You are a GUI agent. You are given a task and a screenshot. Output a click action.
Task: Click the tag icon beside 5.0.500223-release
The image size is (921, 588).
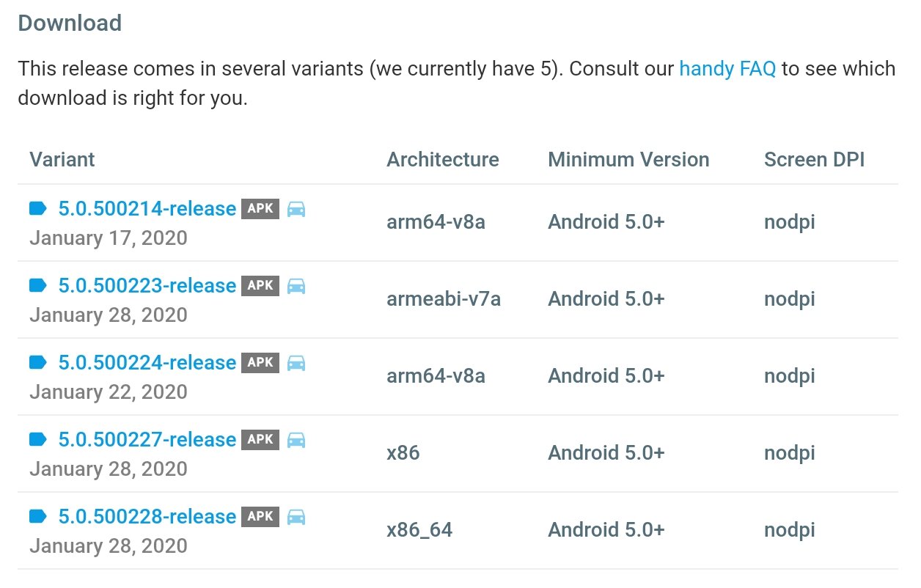click(x=38, y=285)
